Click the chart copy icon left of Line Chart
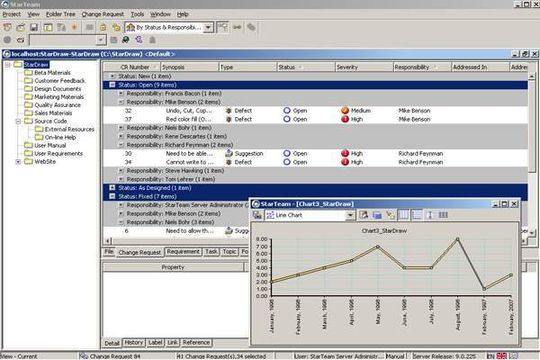This screenshot has width=540, height=360. click(257, 215)
